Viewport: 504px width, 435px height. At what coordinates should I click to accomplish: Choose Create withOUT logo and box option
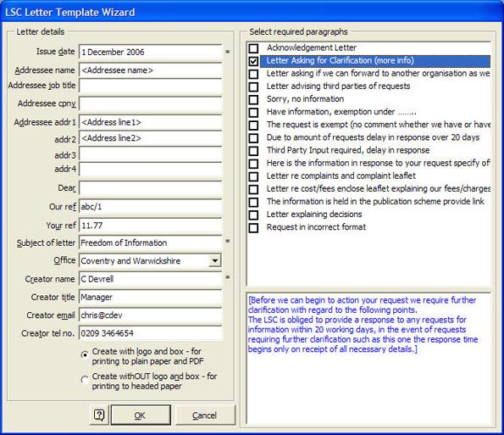point(85,380)
